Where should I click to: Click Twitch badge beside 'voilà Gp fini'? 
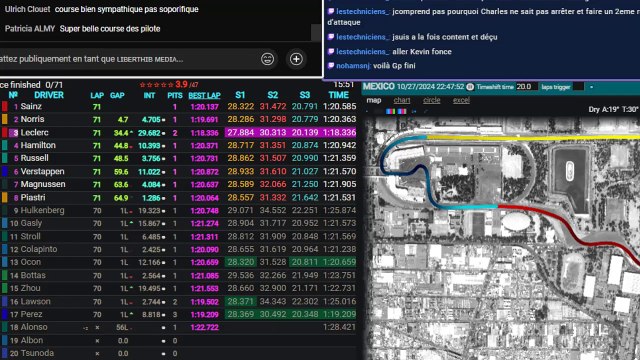[331, 66]
